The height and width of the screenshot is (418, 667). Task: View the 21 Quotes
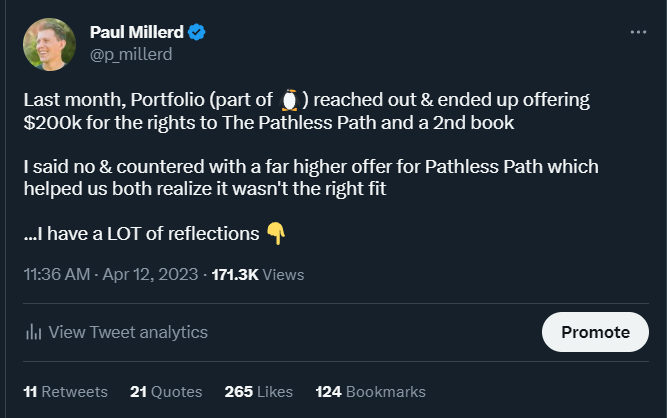click(166, 391)
